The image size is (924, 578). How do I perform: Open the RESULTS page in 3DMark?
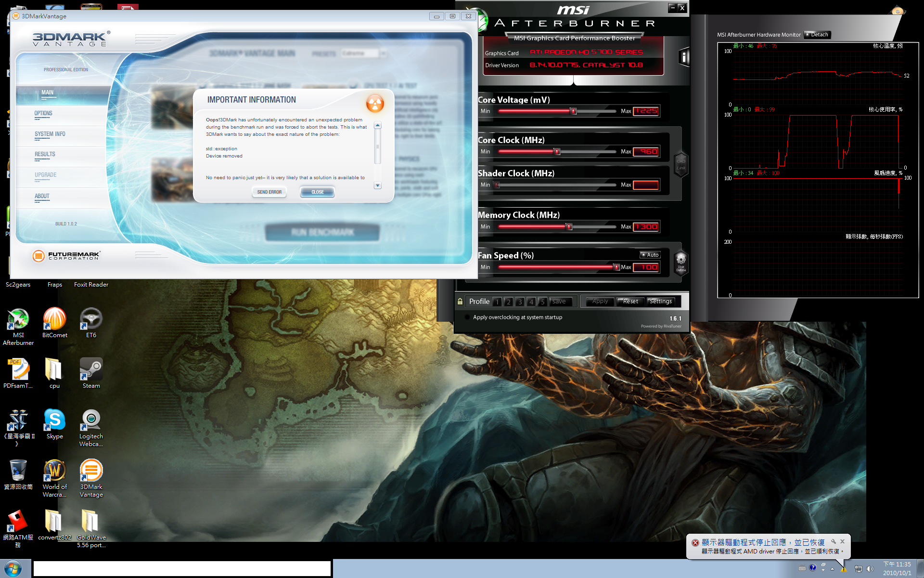pyautogui.click(x=62, y=156)
